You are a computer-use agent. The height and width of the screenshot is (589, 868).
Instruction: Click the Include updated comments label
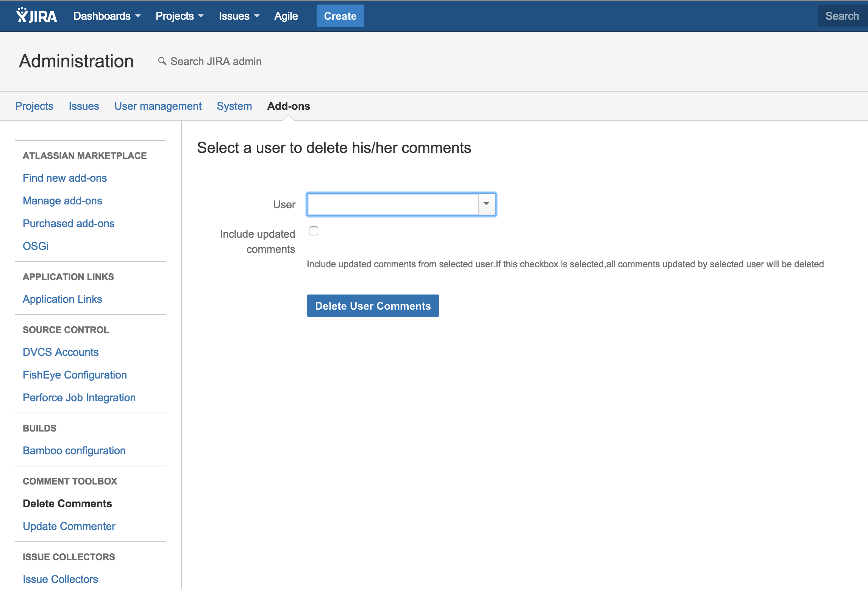coord(258,242)
